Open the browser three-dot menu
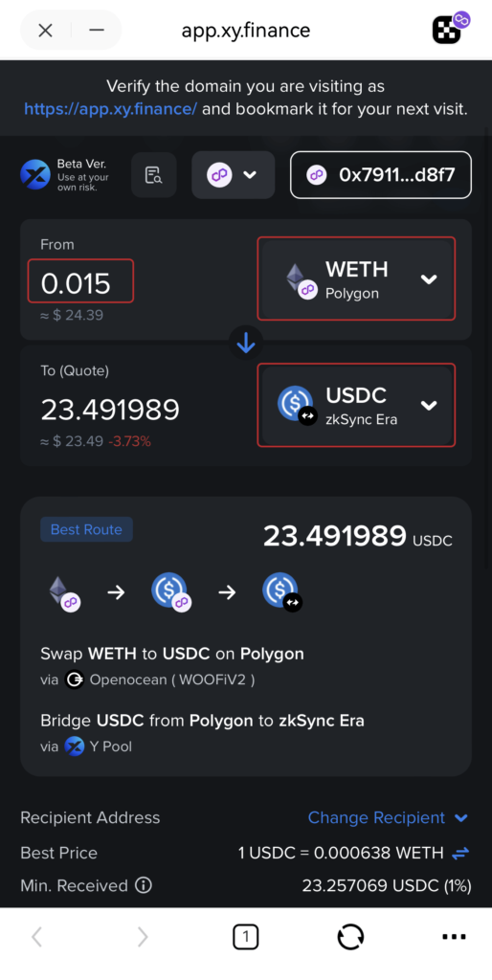This screenshot has height=980, width=492. pyautogui.click(x=454, y=936)
